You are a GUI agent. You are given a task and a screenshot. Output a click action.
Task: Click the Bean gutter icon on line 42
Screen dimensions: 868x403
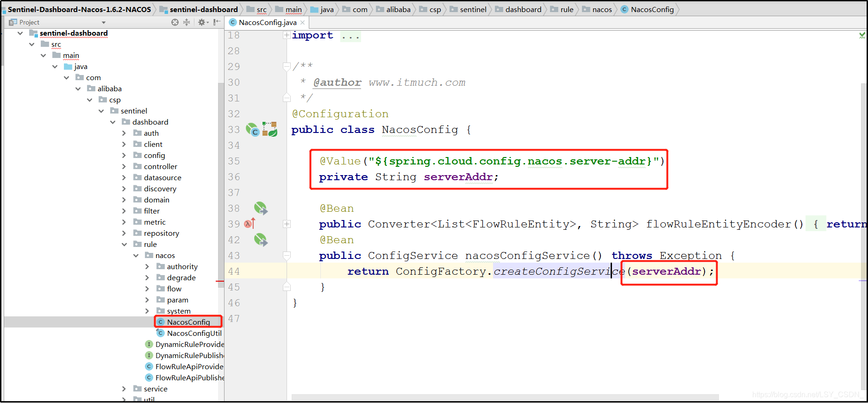[261, 240]
